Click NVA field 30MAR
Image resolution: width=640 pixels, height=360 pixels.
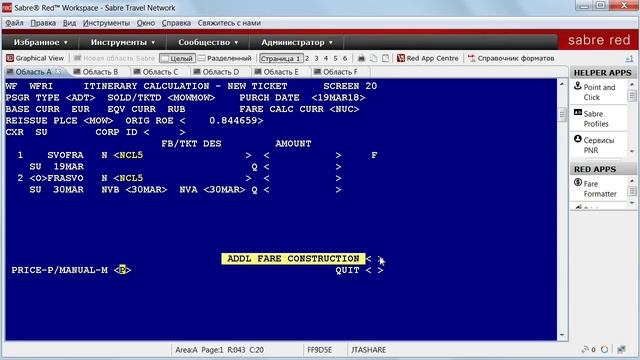tap(224, 190)
